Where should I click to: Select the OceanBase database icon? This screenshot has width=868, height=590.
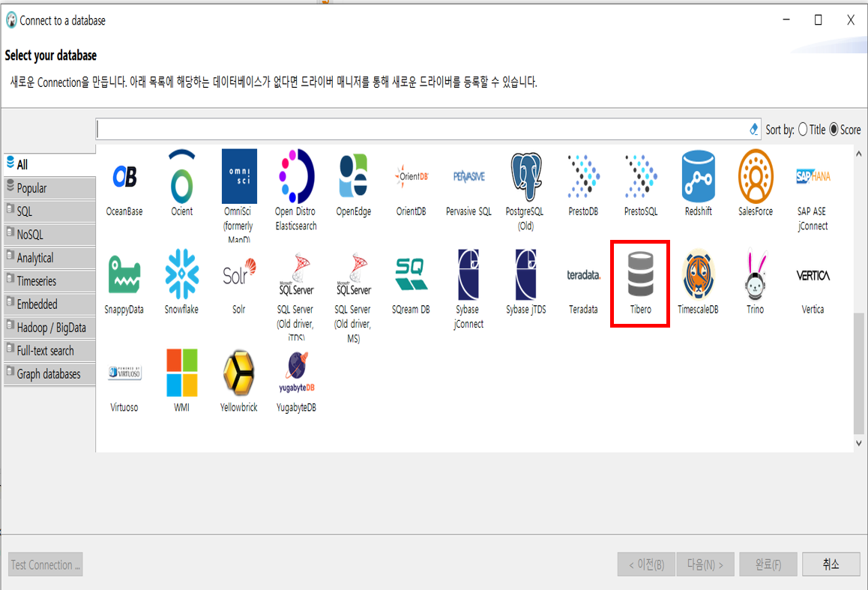click(124, 177)
